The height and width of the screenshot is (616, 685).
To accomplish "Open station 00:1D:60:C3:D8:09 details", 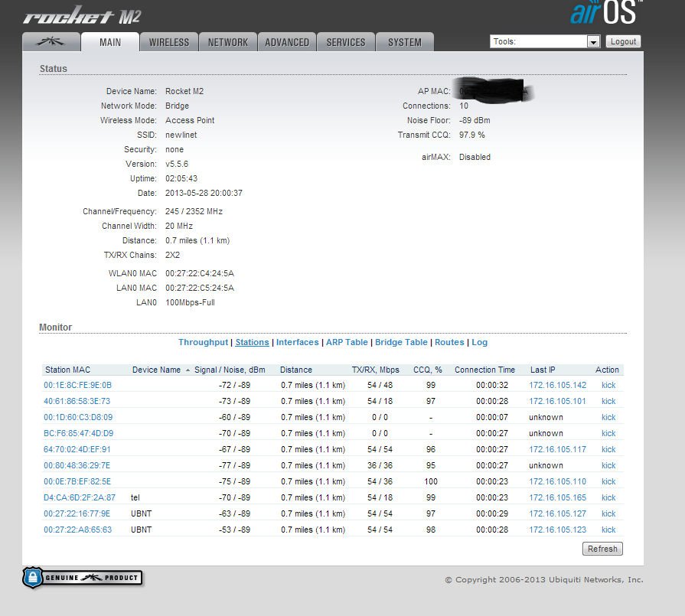I will [x=78, y=417].
